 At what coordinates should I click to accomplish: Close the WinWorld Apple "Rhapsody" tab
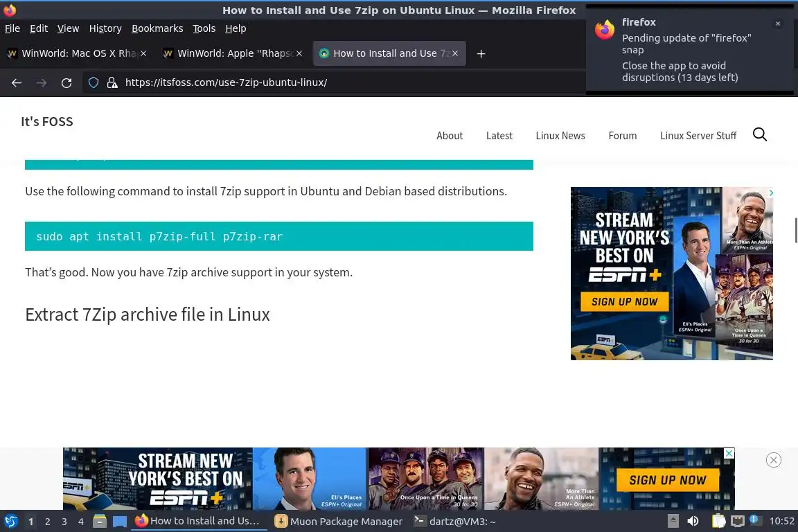pos(299,53)
